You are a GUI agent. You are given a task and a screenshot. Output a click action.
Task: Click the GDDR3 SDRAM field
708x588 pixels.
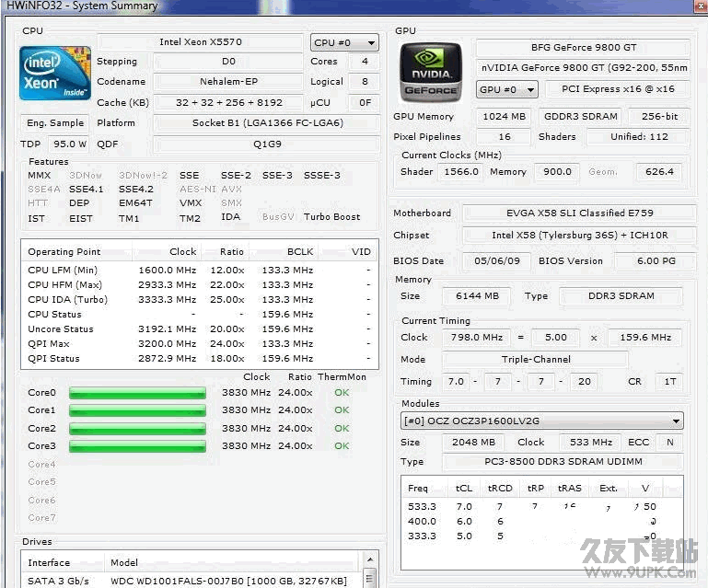[581, 117]
